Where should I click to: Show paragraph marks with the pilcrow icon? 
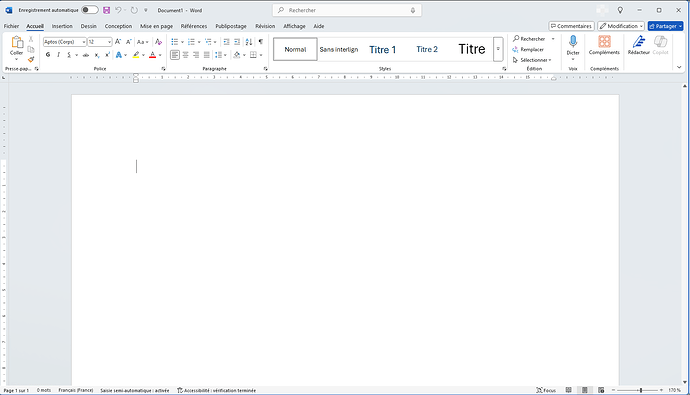tap(261, 42)
